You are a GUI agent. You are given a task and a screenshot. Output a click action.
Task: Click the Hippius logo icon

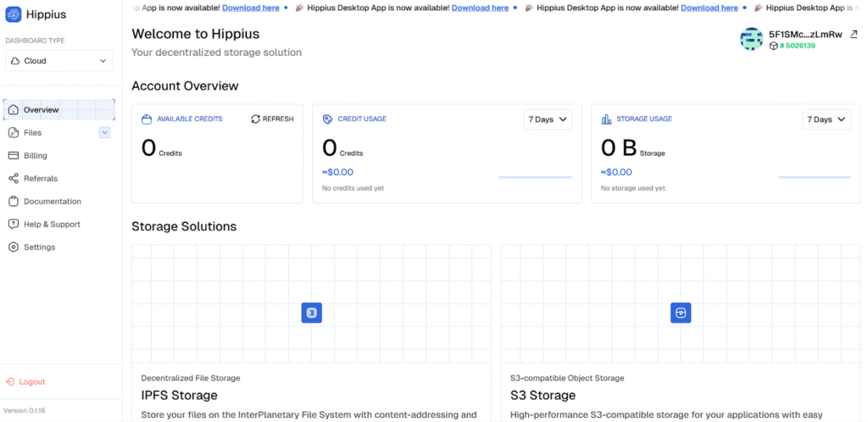click(14, 14)
